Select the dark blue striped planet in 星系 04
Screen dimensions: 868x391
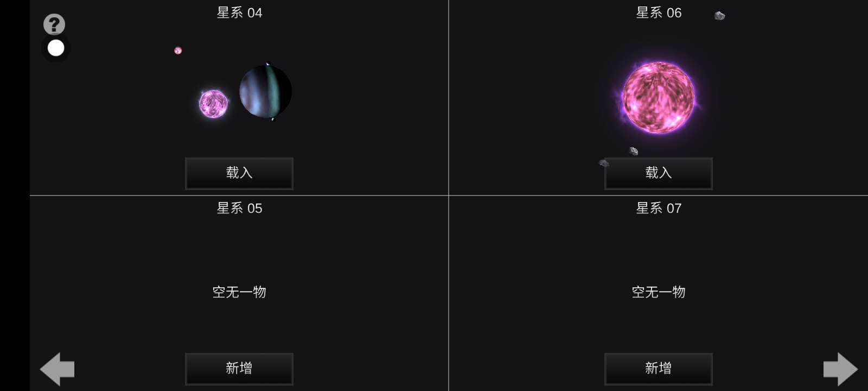coord(266,91)
